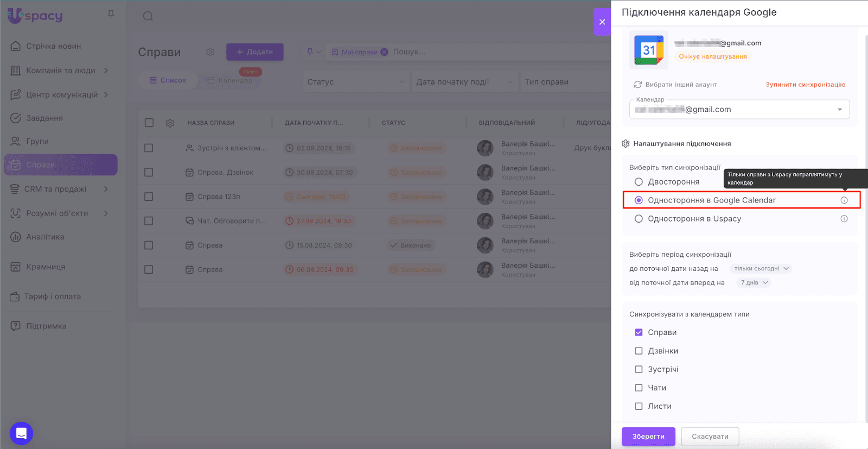Uncheck the Справи sync type checkbox
The width and height of the screenshot is (868, 449).
639,332
